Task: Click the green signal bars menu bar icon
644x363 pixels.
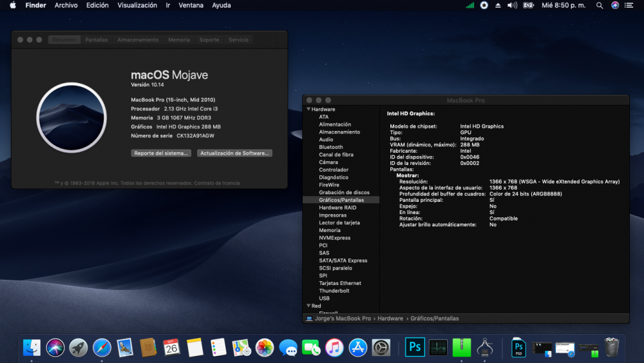Action: tap(470, 5)
